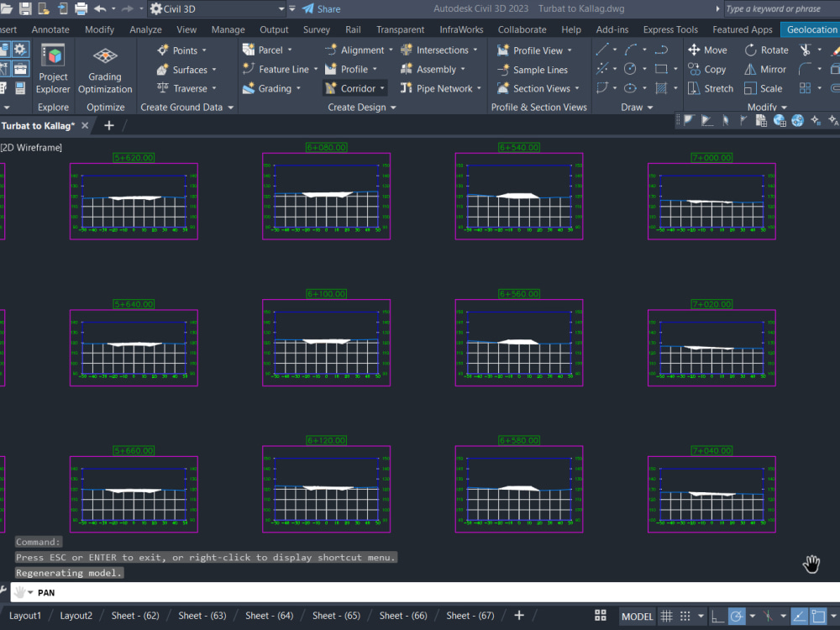Open the Points tool
The image size is (840, 630).
point(184,50)
